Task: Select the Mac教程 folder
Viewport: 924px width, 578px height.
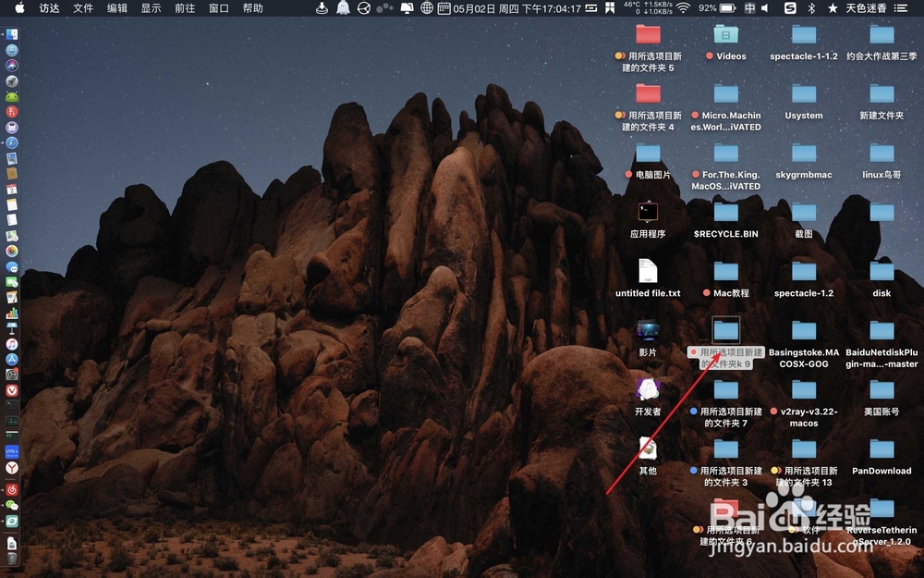Action: click(726, 279)
